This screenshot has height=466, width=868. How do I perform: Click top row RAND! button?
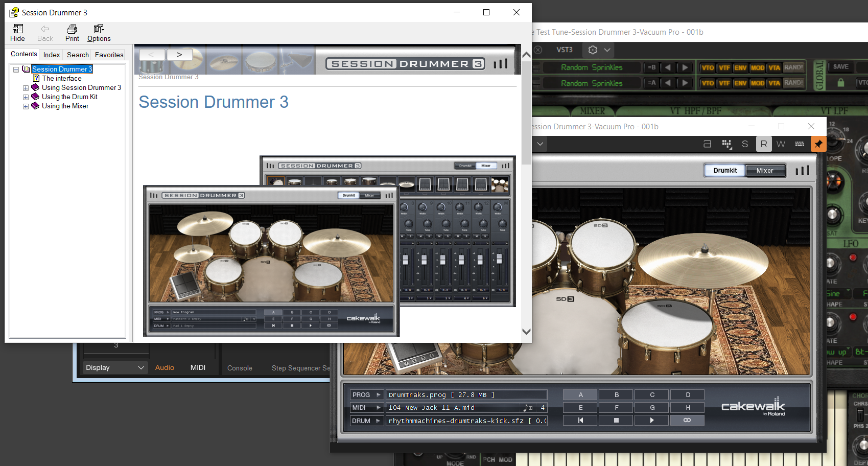(x=793, y=67)
